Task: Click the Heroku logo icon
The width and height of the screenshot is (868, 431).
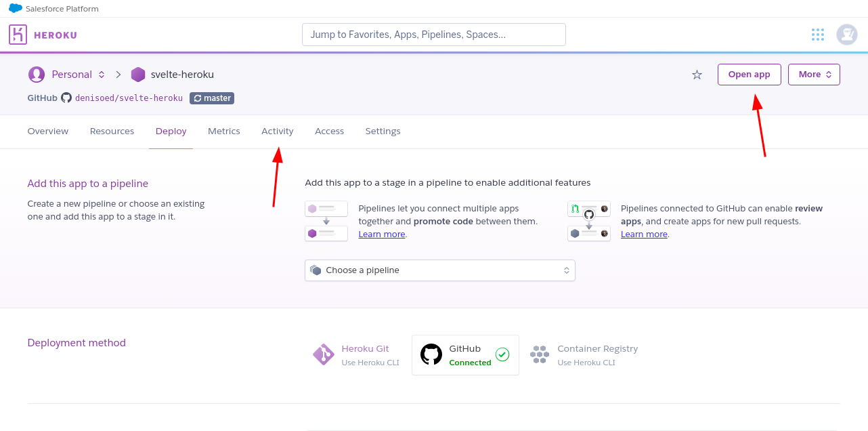Action: pyautogui.click(x=18, y=35)
